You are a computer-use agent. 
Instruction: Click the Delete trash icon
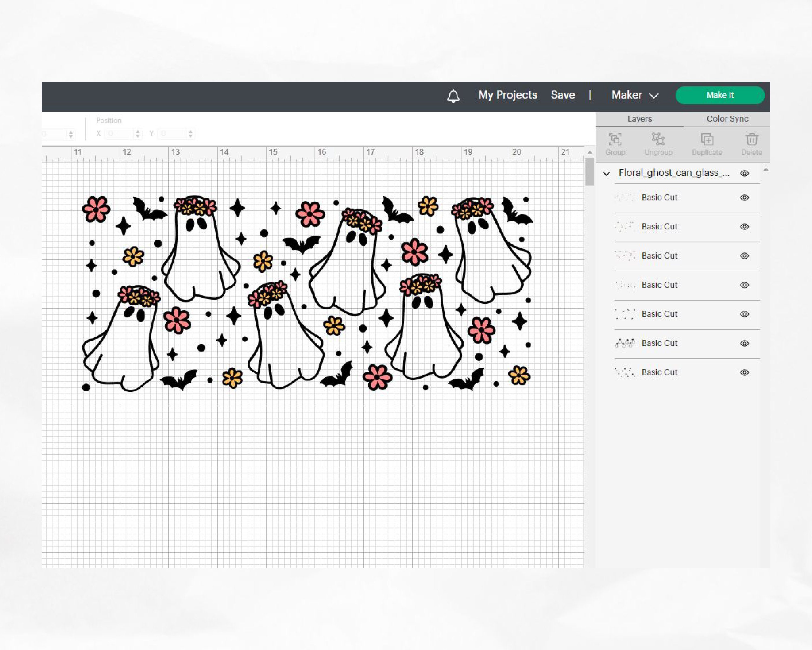[x=752, y=144]
